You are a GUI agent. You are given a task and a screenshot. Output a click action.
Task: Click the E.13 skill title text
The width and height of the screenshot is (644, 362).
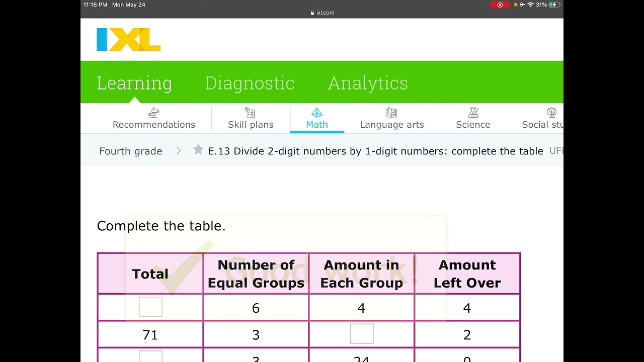pyautogui.click(x=375, y=151)
